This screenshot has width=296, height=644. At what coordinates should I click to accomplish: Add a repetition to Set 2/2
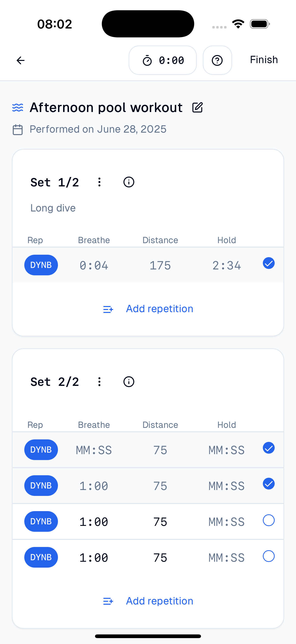(x=159, y=601)
